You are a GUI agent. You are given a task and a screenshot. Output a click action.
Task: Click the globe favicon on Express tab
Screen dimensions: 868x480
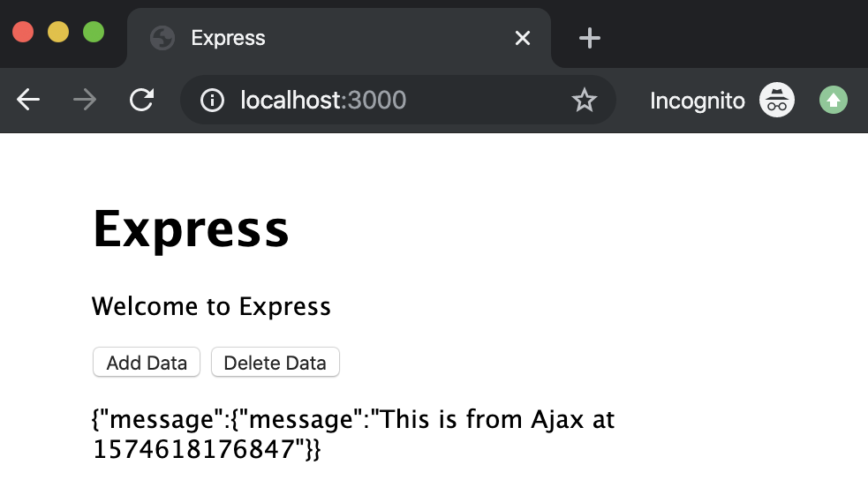[x=162, y=38]
